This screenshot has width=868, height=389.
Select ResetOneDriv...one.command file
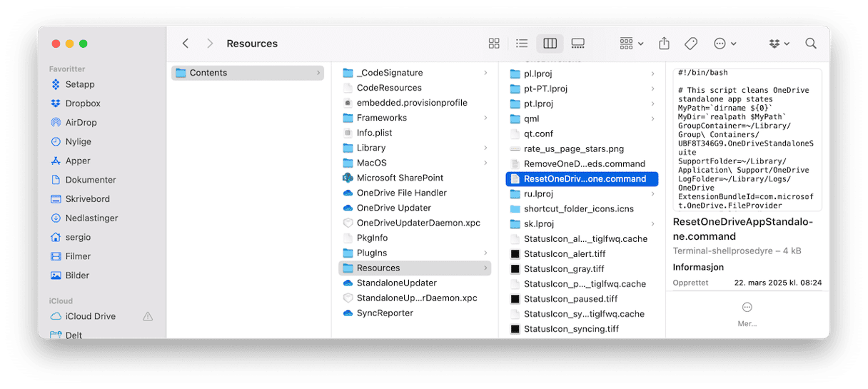pyautogui.click(x=582, y=178)
